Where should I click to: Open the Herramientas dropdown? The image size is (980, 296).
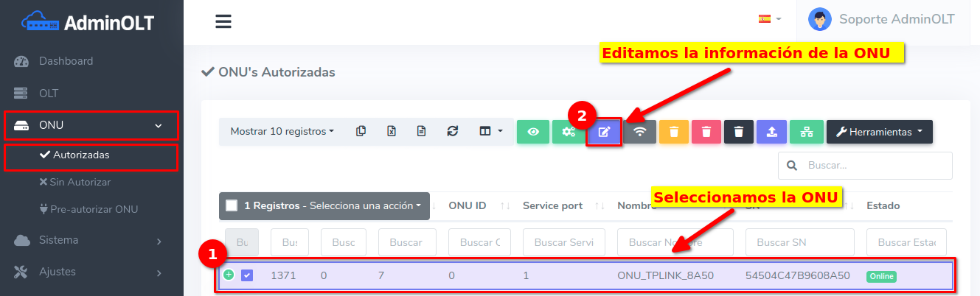[879, 132]
